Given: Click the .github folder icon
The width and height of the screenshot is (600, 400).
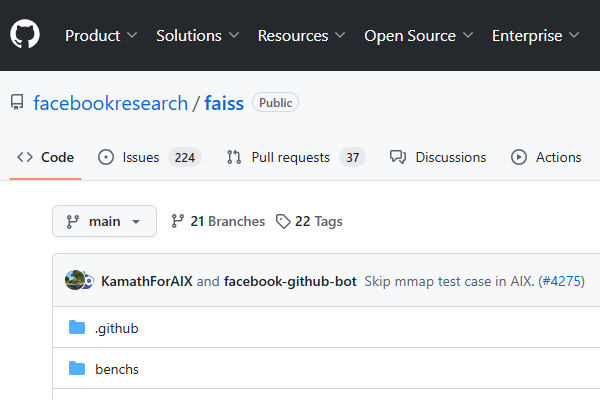Looking at the screenshot, I should pos(77,327).
